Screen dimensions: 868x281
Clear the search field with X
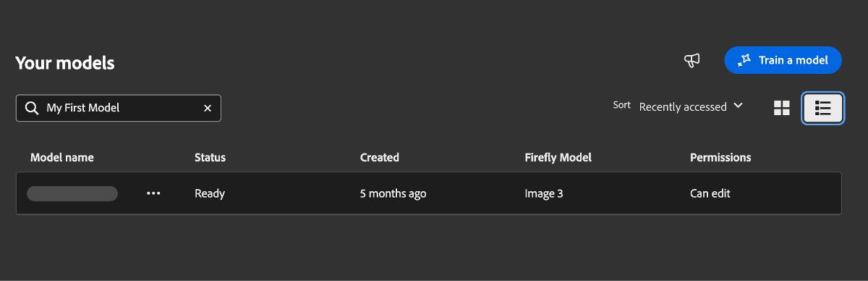[x=208, y=108]
